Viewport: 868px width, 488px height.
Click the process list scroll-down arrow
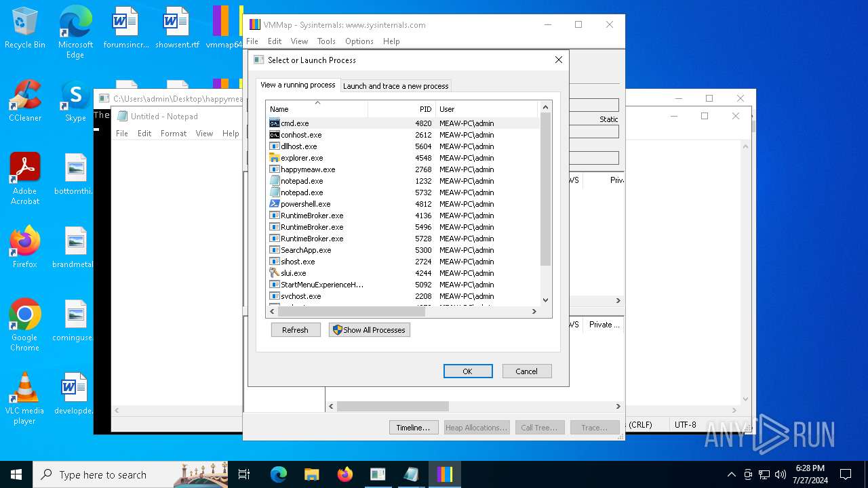pyautogui.click(x=545, y=300)
